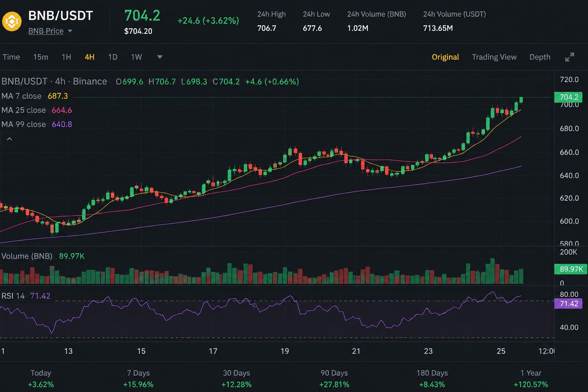Switch to Trading View chart

pos(494,57)
